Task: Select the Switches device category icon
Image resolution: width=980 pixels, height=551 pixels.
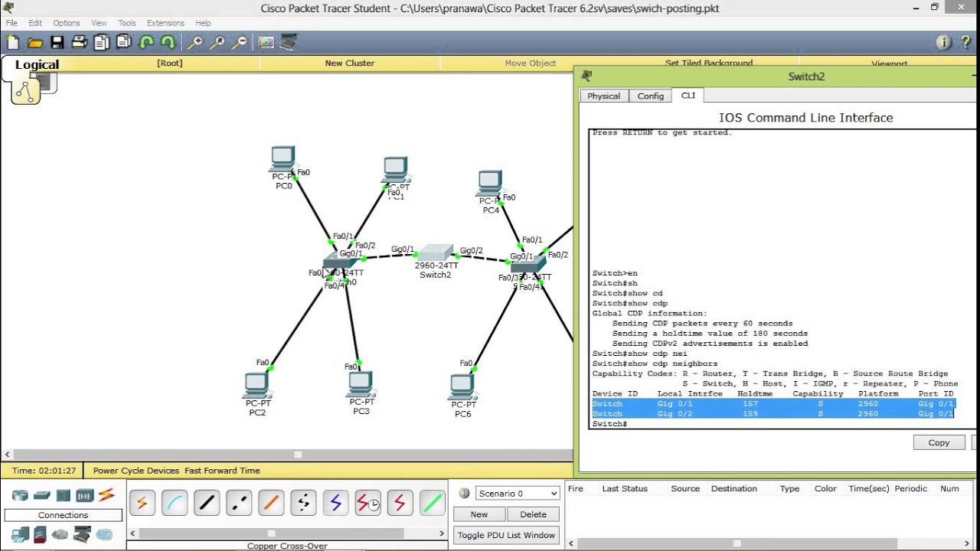Action: 41,495
